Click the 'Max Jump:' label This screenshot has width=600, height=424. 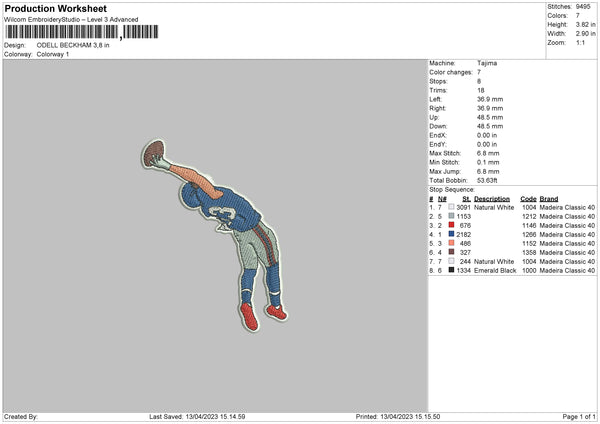point(445,171)
